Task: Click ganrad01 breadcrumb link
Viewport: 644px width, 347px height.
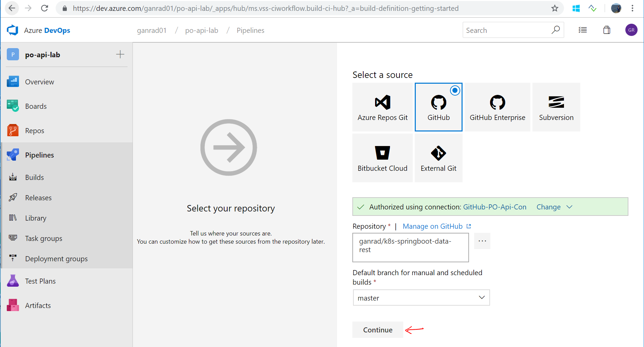Action: pos(152,30)
